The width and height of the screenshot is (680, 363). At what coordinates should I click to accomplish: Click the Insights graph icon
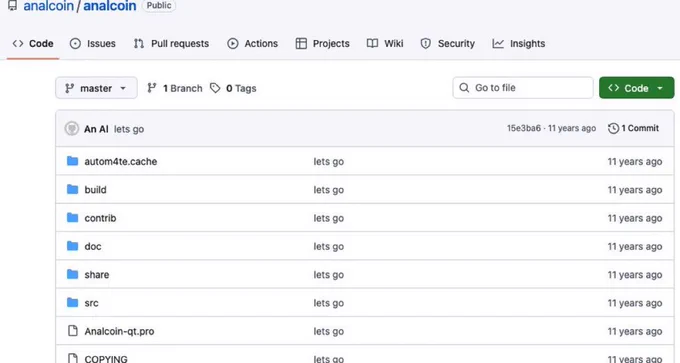[x=498, y=44]
